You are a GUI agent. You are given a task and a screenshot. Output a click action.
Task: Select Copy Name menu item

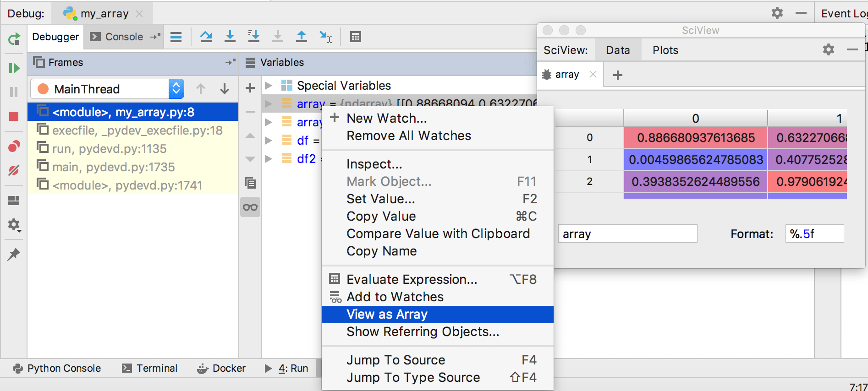click(438, 251)
